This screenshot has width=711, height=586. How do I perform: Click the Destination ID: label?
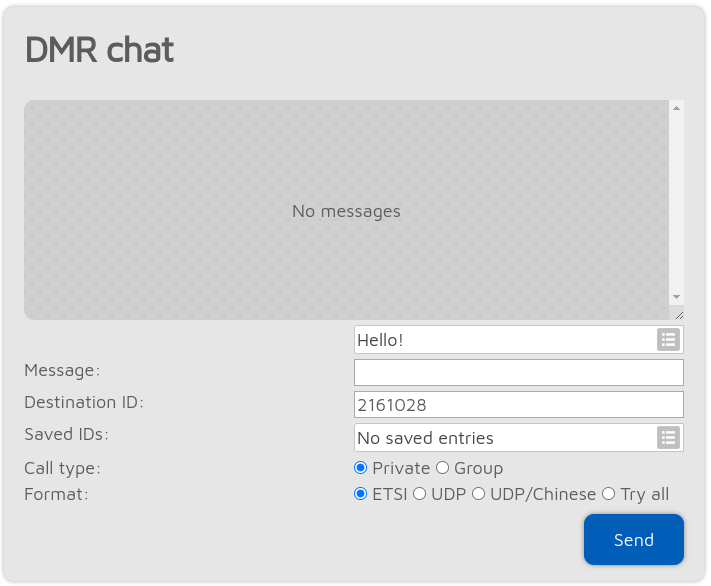[x=84, y=402]
